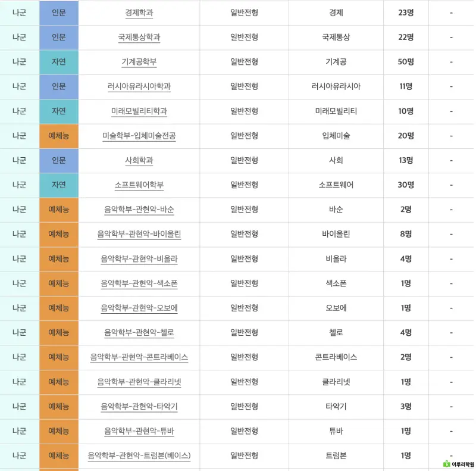The height and width of the screenshot is (471, 476).
Task: Select the 경제 short name cell
Action: click(336, 13)
